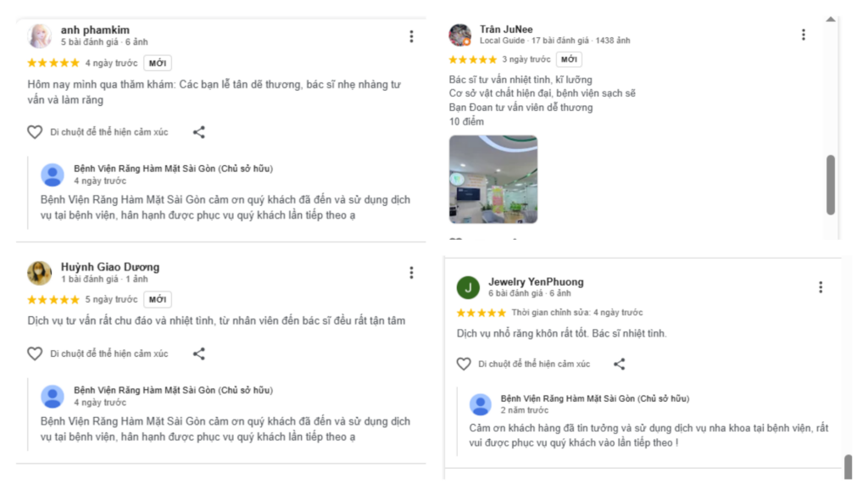The height and width of the screenshot is (495, 868).
Task: Click Trần JuNee's Local Guide avatar
Action: point(460,35)
